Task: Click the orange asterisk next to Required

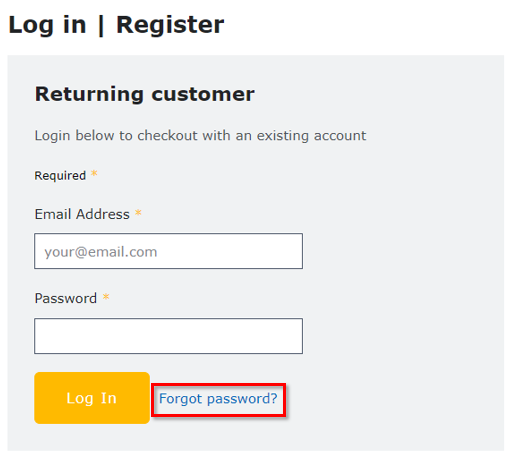Action: [x=94, y=173]
